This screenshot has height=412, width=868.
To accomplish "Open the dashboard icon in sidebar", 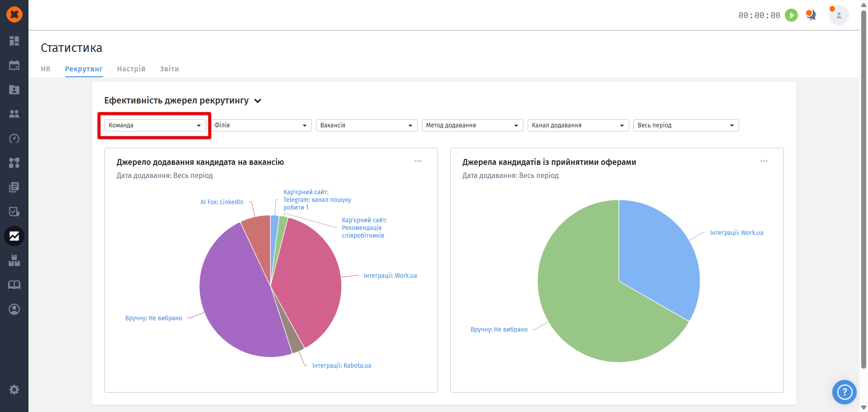I will pyautogui.click(x=14, y=41).
